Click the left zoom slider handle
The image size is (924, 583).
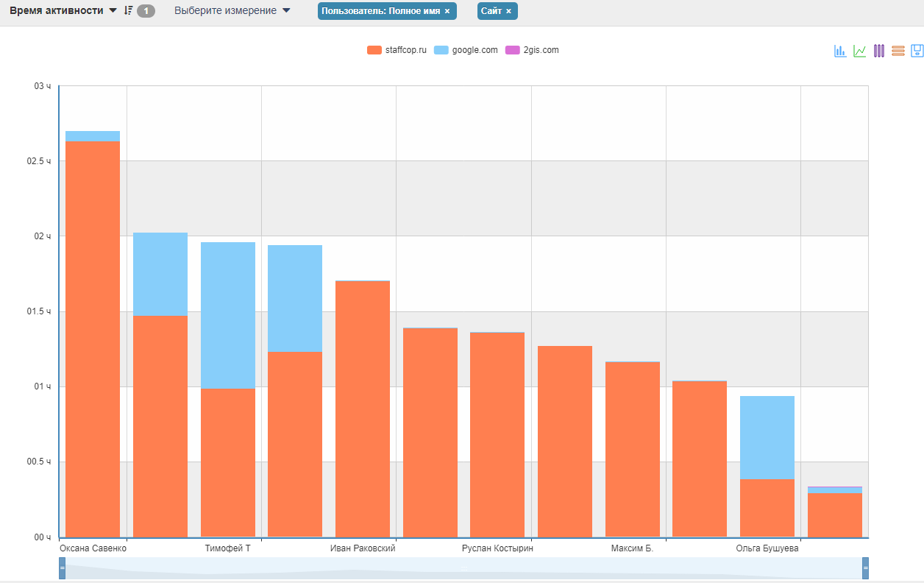pos(62,568)
